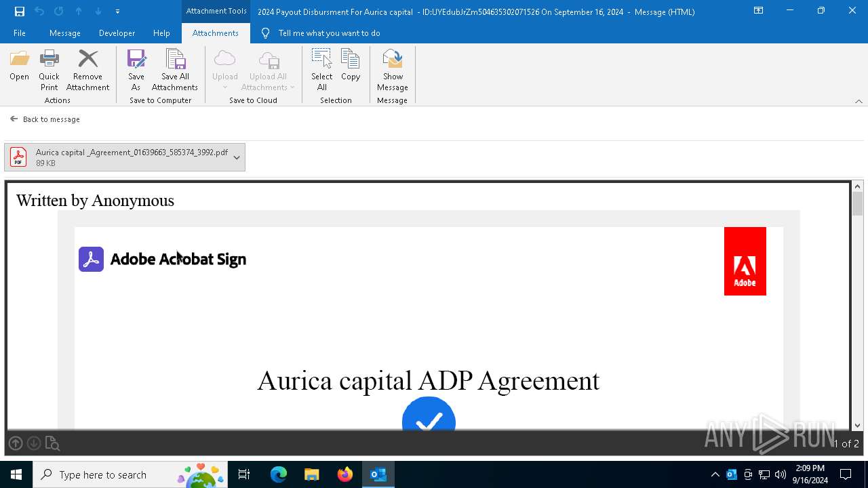The width and height of the screenshot is (868, 488).
Task: Save the attachment with Save As
Action: point(136,70)
